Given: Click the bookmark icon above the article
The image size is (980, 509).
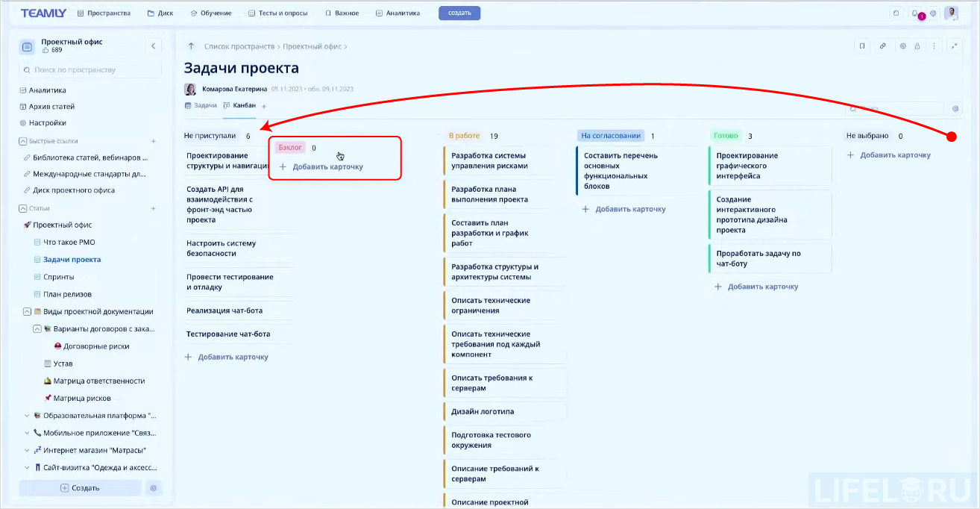Looking at the screenshot, I should [861, 46].
